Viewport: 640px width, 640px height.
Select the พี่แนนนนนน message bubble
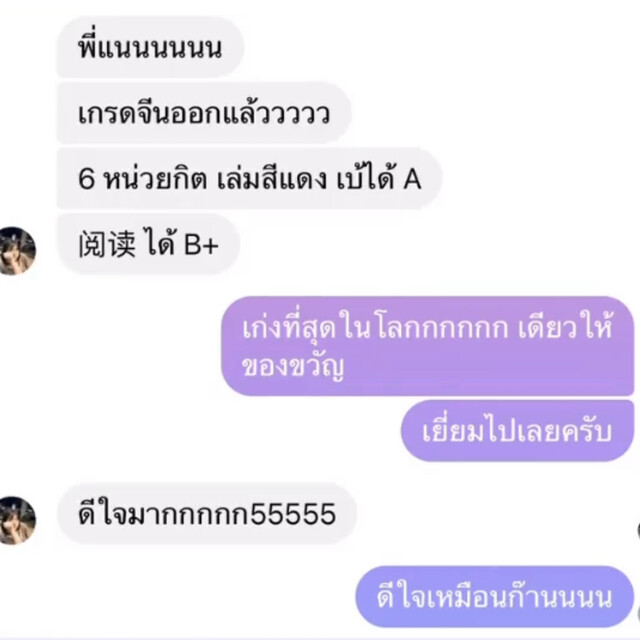(150, 47)
